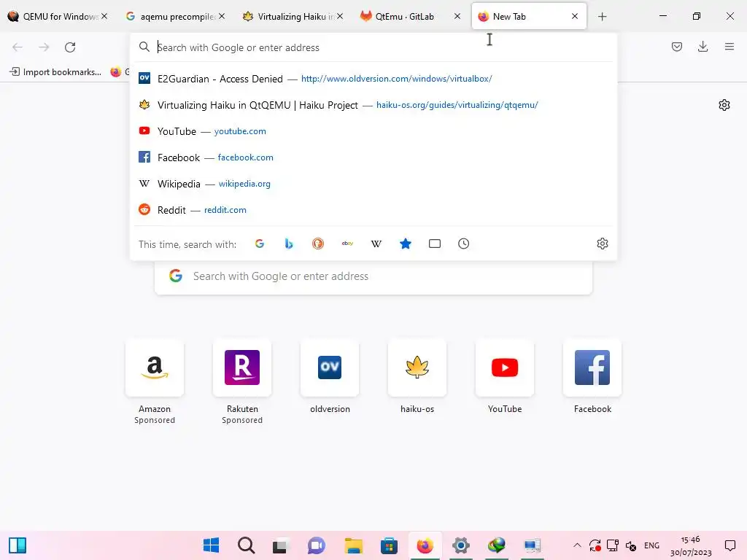Open E2Guardian Access Denied suggestion
This screenshot has height=560, width=747.
pyautogui.click(x=373, y=79)
